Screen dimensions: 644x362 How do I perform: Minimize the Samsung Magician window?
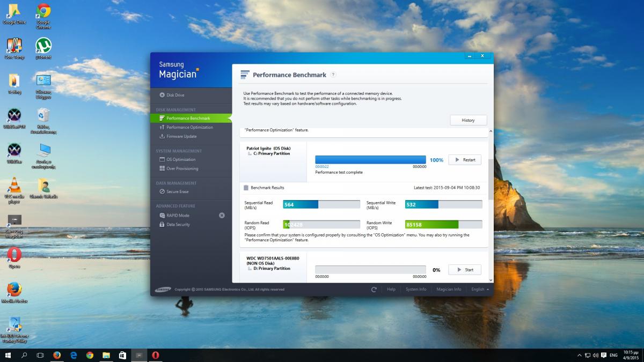(x=470, y=55)
